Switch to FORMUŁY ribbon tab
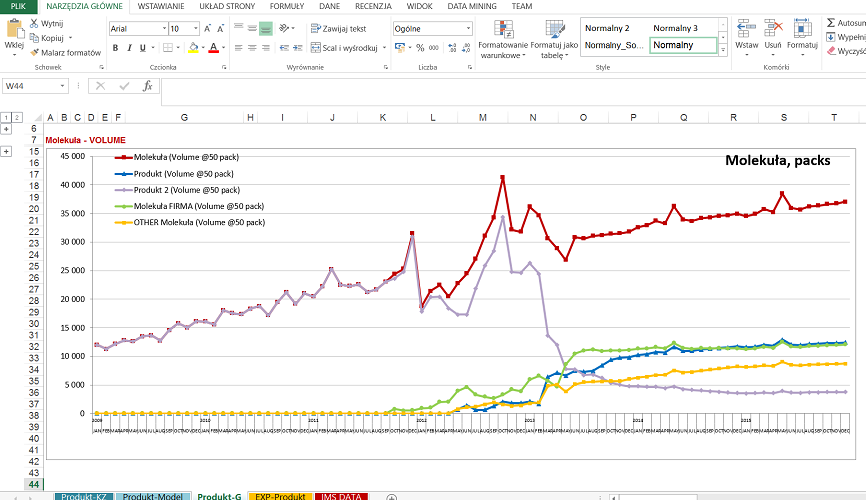This screenshot has height=500, width=866. [x=287, y=7]
